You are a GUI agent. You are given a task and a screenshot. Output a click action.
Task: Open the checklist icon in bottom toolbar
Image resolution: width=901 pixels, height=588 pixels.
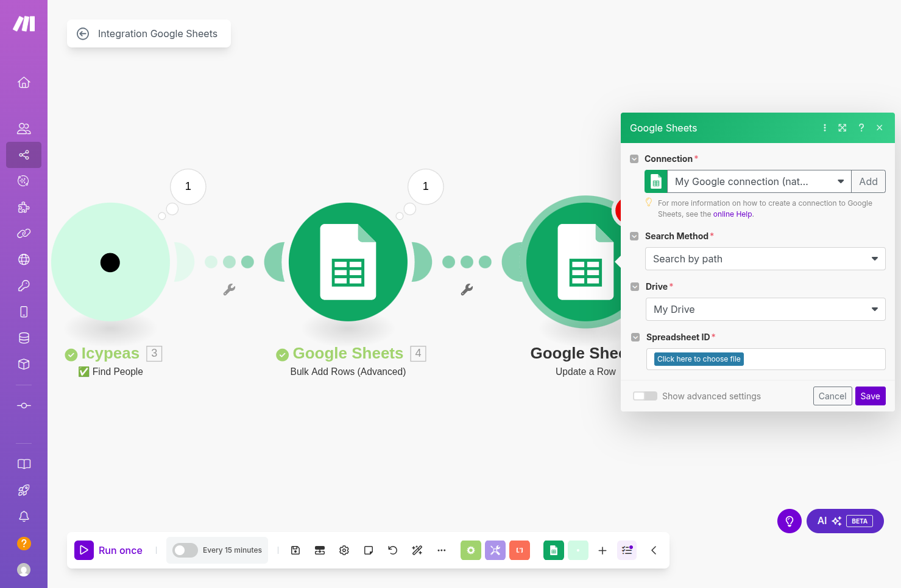pyautogui.click(x=627, y=550)
